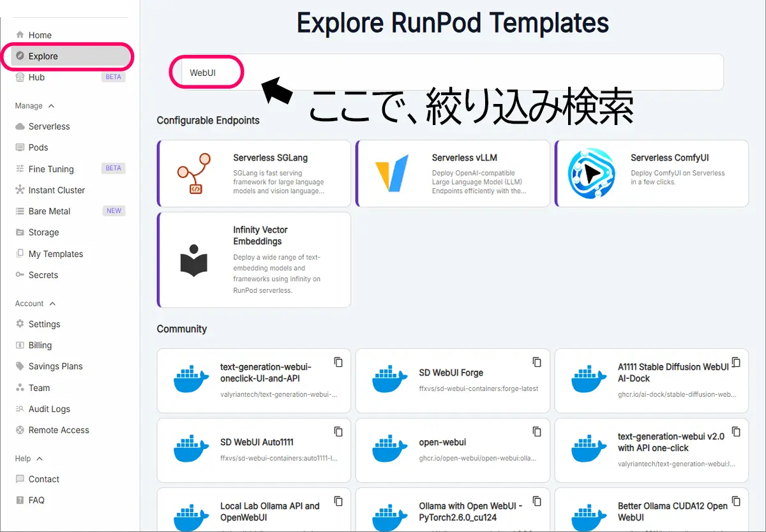This screenshot has width=766, height=532.
Task: Click the Hub icon in sidebar
Action: click(x=20, y=77)
